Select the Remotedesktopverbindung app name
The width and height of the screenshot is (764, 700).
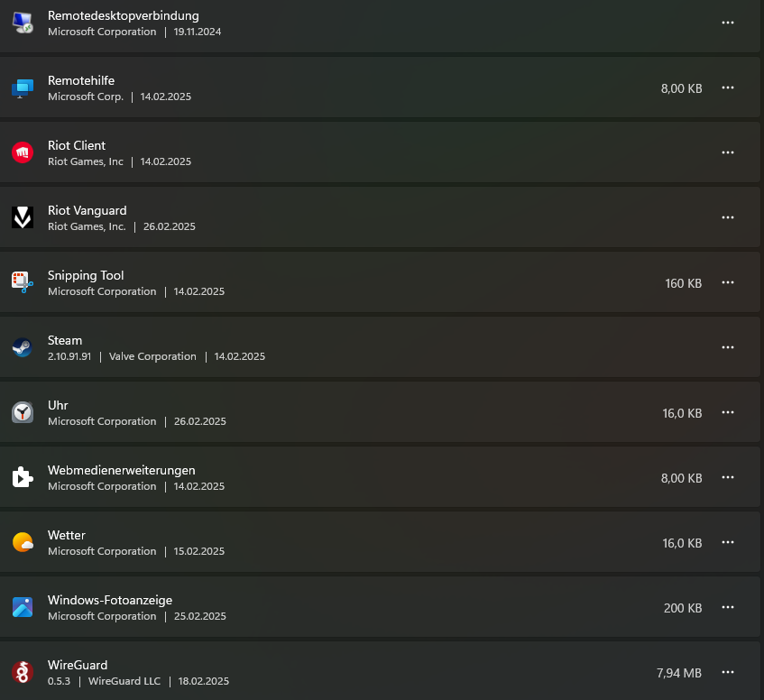click(124, 16)
